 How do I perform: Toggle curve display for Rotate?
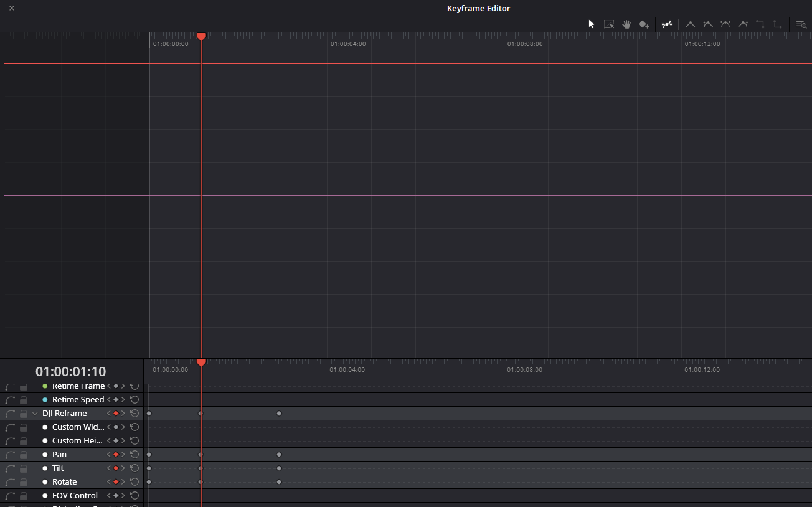[9, 481]
